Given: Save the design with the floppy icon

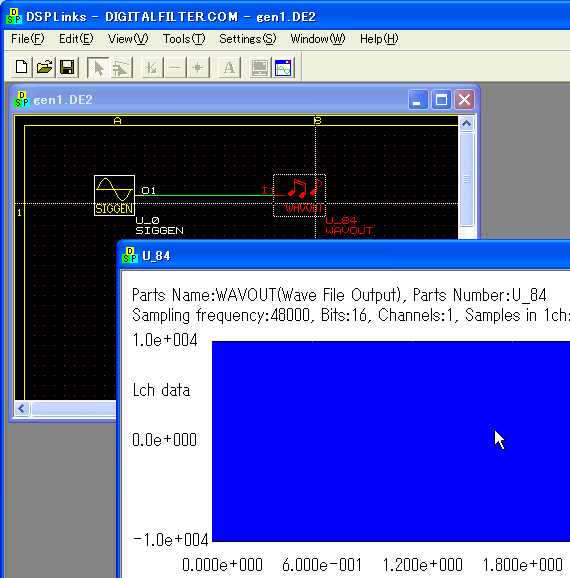Looking at the screenshot, I should coord(67,67).
